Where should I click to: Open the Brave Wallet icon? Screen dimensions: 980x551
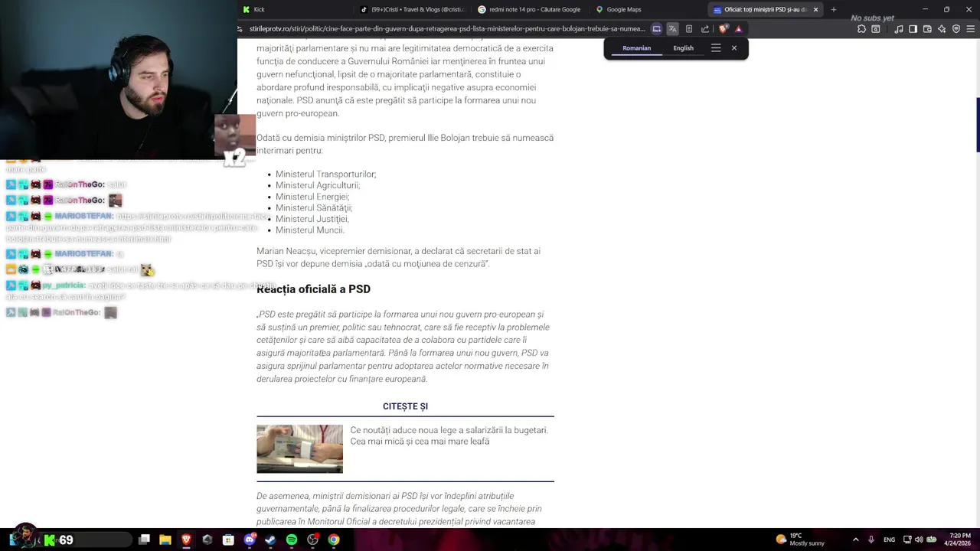[x=927, y=28]
